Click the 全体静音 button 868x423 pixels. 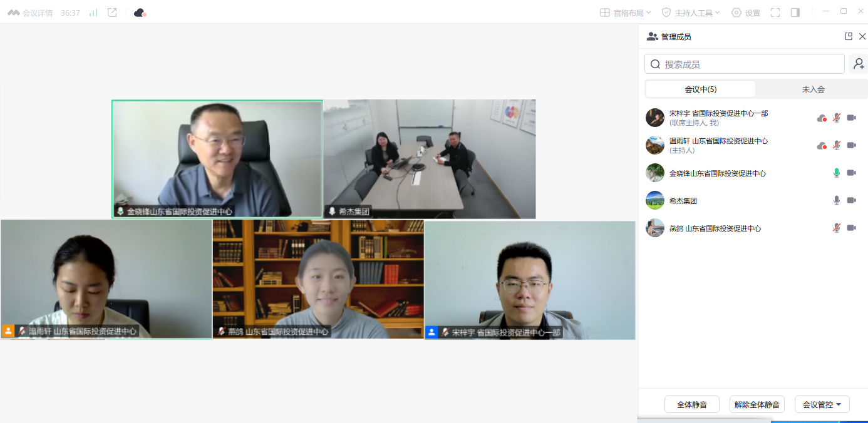click(692, 404)
